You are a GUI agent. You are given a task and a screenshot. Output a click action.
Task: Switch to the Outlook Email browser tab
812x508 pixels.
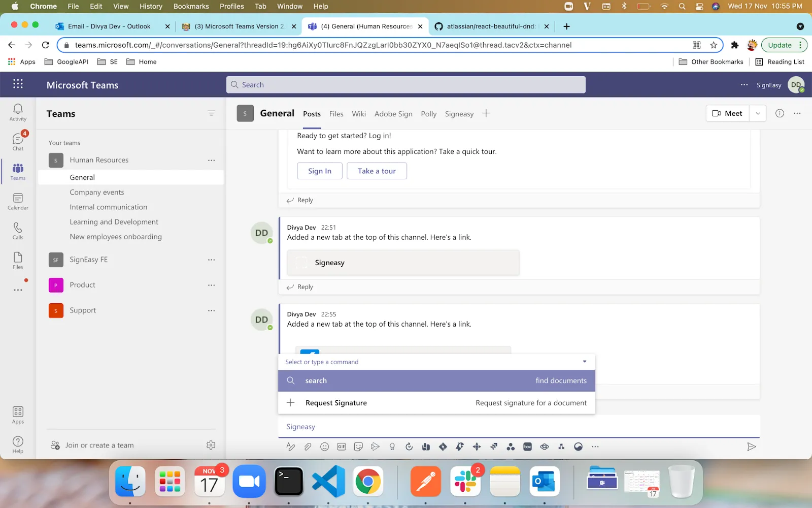[x=109, y=26]
